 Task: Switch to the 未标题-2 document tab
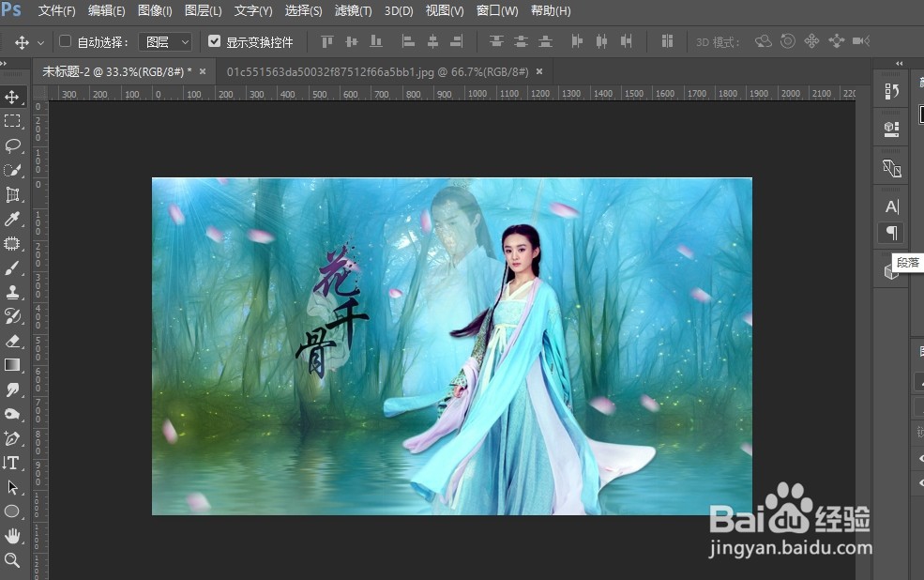(116, 72)
